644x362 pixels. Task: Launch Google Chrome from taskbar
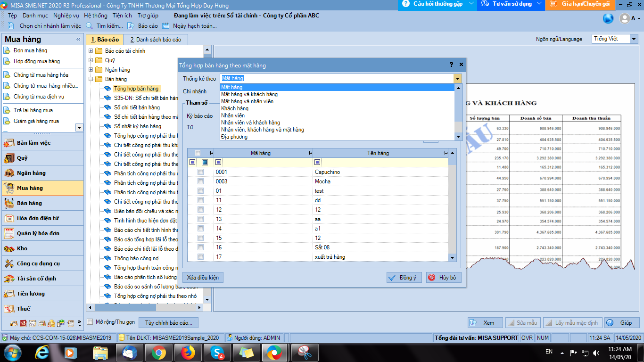158,352
